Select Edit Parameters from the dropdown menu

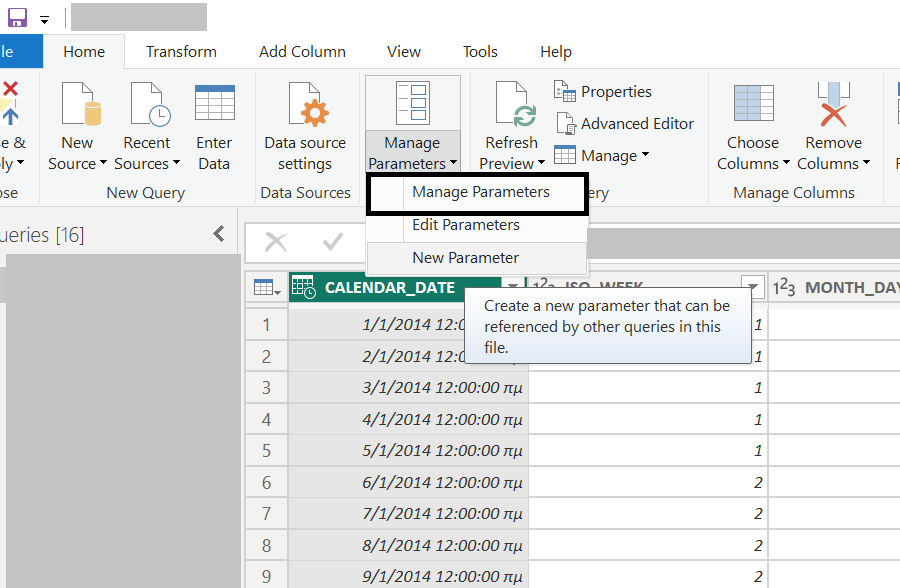tap(477, 225)
